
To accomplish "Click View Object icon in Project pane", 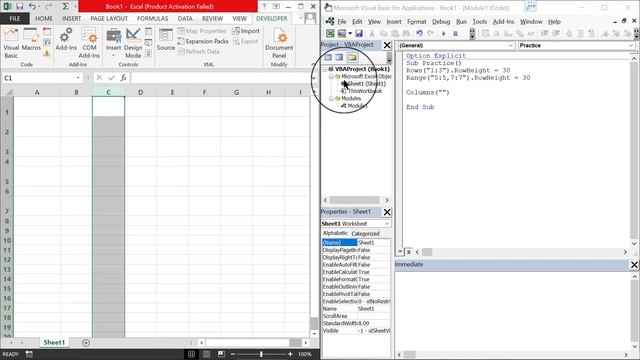I will [x=339, y=58].
